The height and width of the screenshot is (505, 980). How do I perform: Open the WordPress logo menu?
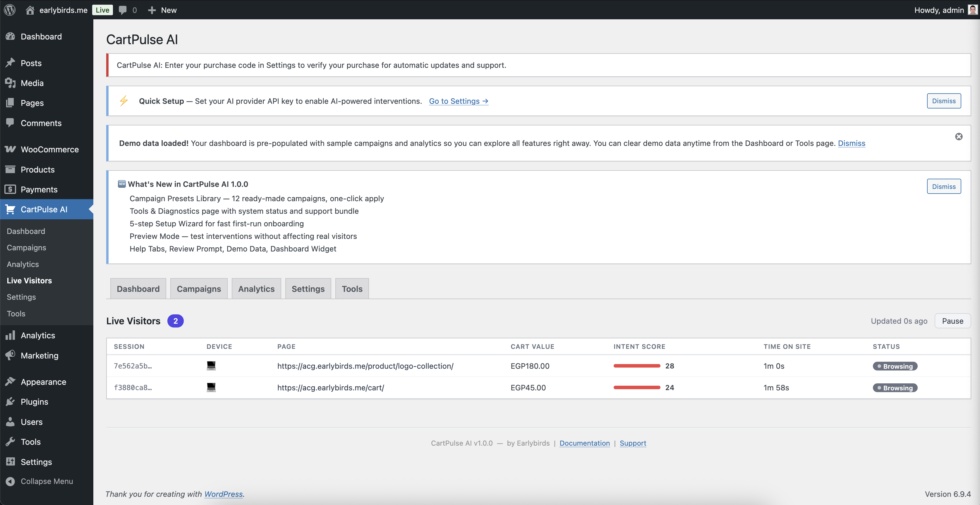[x=10, y=10]
